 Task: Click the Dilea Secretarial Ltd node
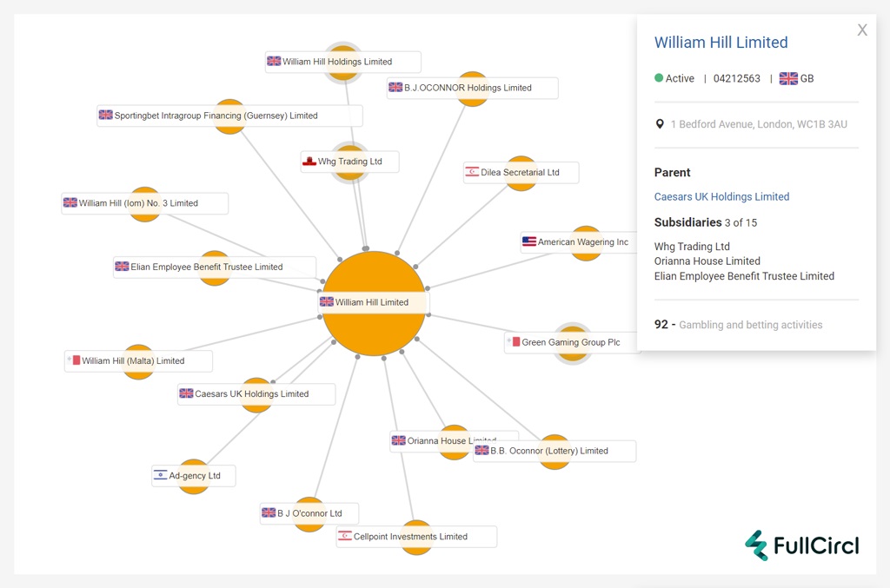(521, 172)
